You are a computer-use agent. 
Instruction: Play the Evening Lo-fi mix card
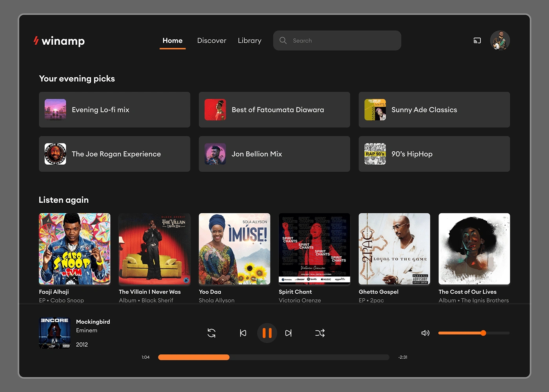click(x=115, y=110)
